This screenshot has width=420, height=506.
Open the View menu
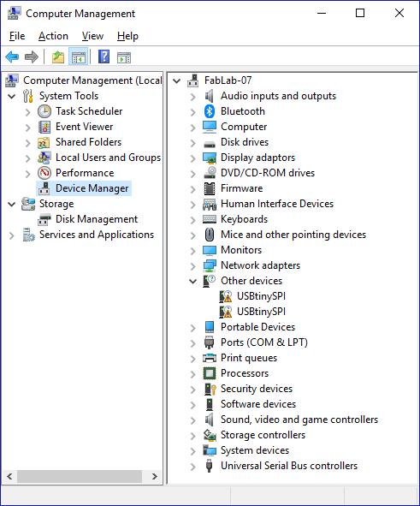pyautogui.click(x=92, y=36)
